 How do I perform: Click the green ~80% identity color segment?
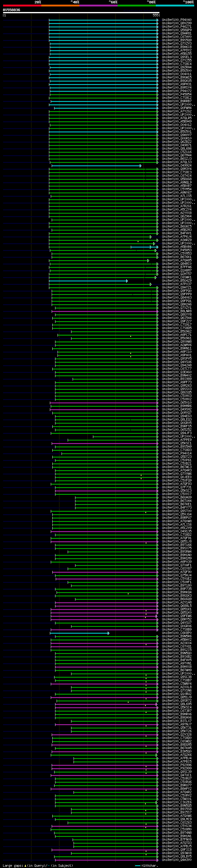pos(137,6)
